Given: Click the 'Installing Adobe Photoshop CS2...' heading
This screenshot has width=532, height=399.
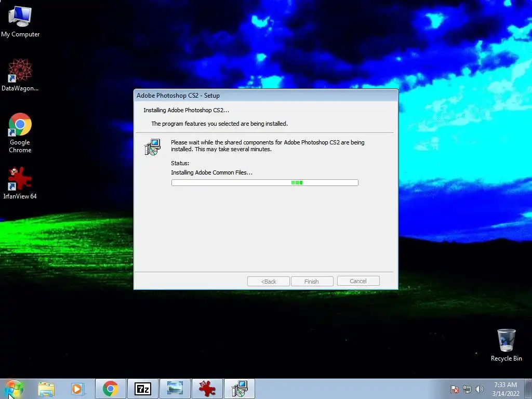Looking at the screenshot, I should [187, 110].
